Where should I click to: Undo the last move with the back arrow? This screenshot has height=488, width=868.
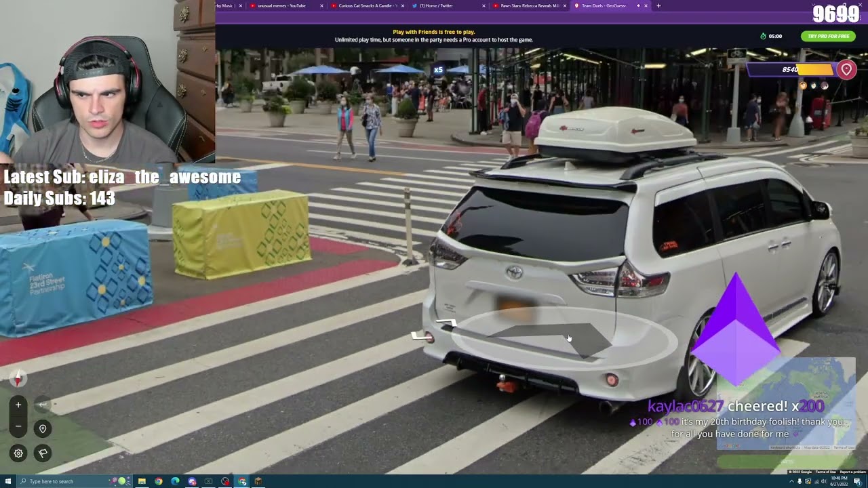(43, 405)
